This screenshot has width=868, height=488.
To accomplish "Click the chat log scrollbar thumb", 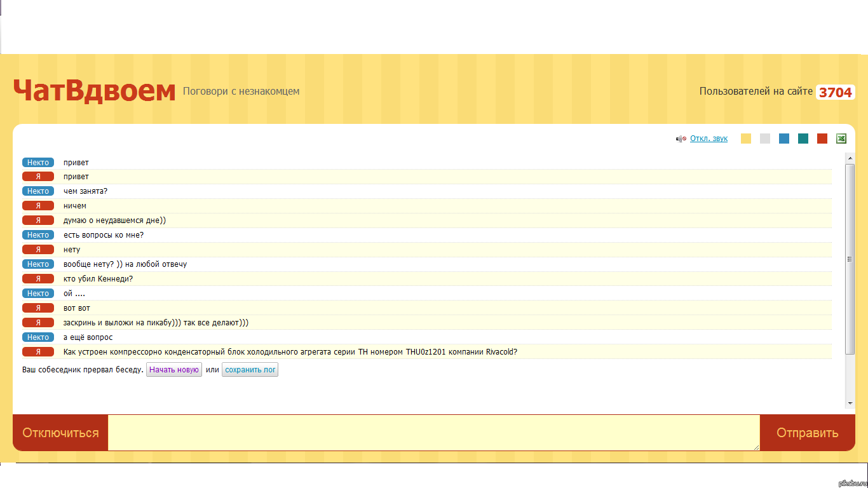I will (850, 259).
